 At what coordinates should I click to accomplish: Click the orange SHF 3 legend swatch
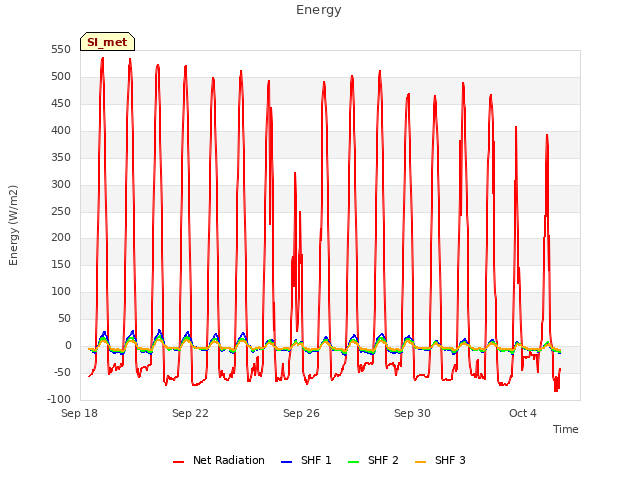click(x=420, y=462)
